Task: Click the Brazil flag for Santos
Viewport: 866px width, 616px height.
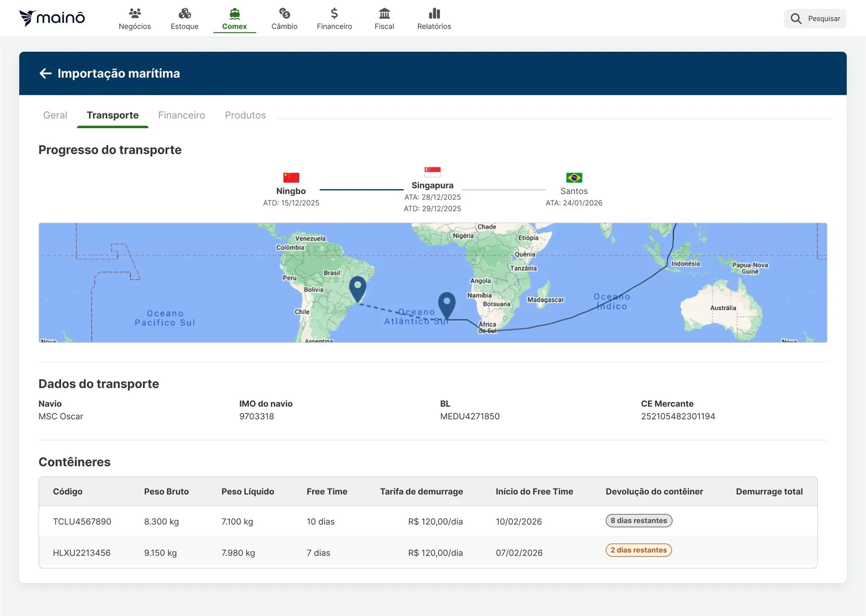Action: tap(574, 178)
